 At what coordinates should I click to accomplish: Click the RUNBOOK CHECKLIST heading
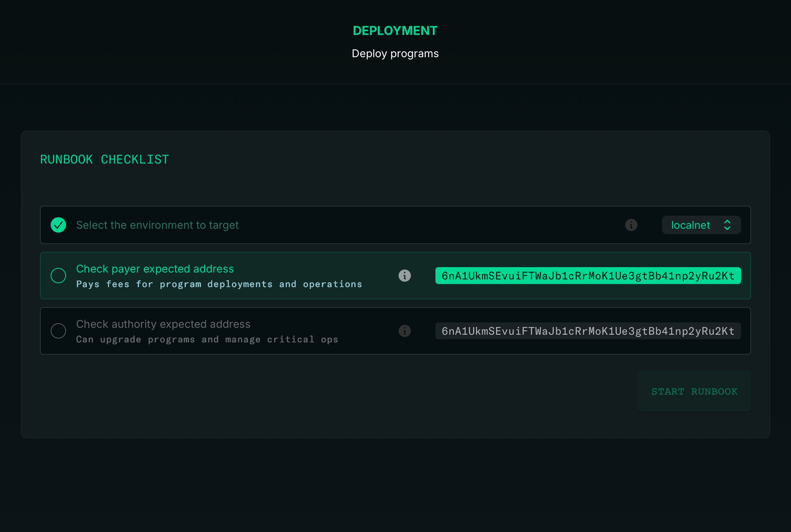point(104,159)
